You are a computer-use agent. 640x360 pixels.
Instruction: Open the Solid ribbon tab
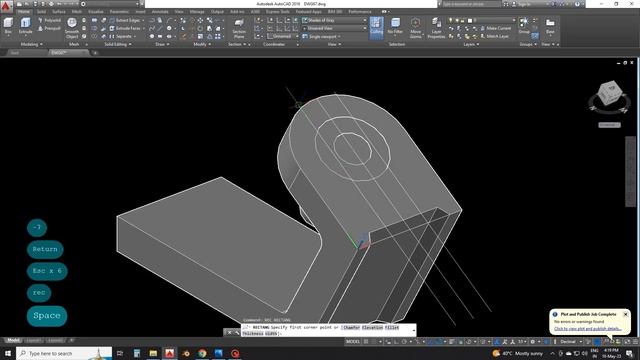(x=41, y=12)
